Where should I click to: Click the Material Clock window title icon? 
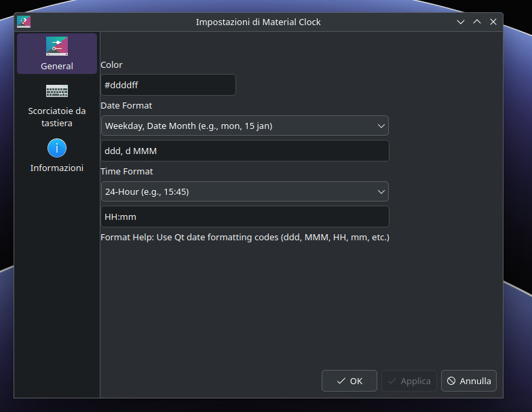pos(24,22)
